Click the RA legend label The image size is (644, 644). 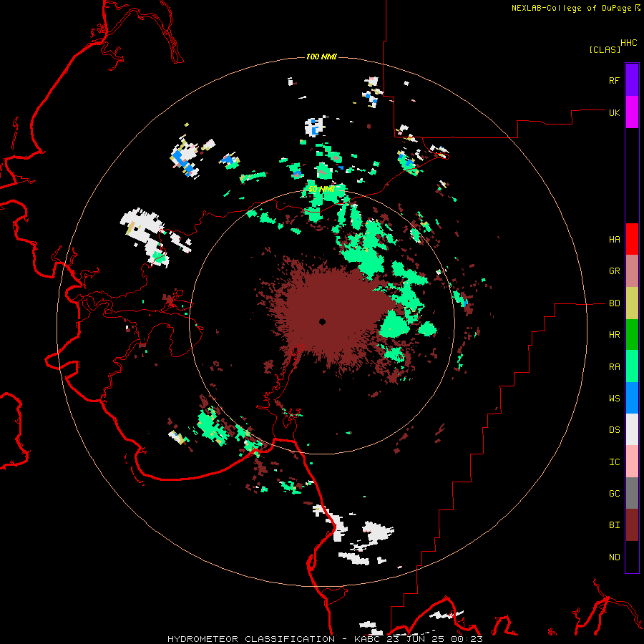click(615, 367)
